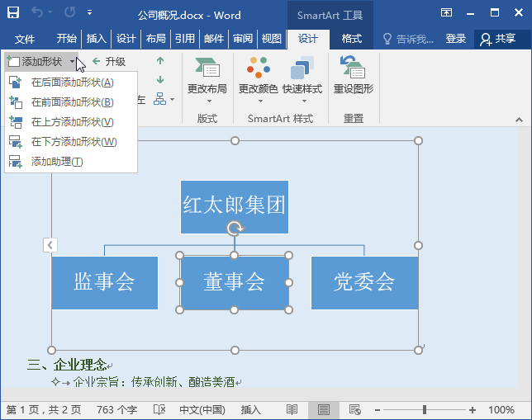Viewport: 532px width, 420px height.
Task: Click the Undo arrow icon
Action: tap(37, 12)
